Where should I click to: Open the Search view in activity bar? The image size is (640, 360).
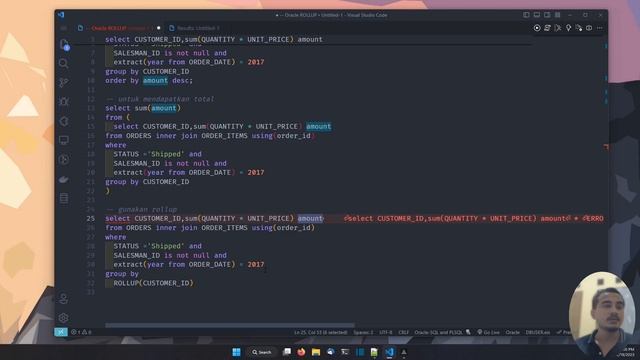64,63
